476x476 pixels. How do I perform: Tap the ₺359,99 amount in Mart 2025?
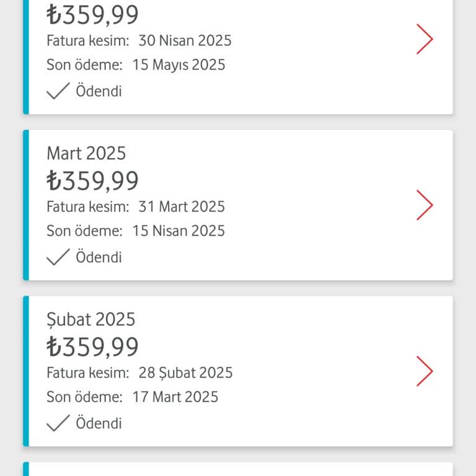coord(92,180)
